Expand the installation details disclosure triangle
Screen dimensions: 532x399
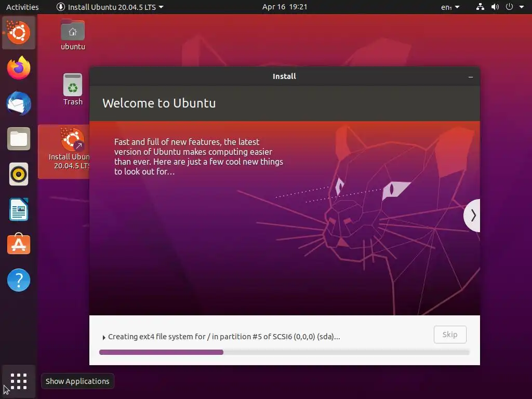point(104,338)
